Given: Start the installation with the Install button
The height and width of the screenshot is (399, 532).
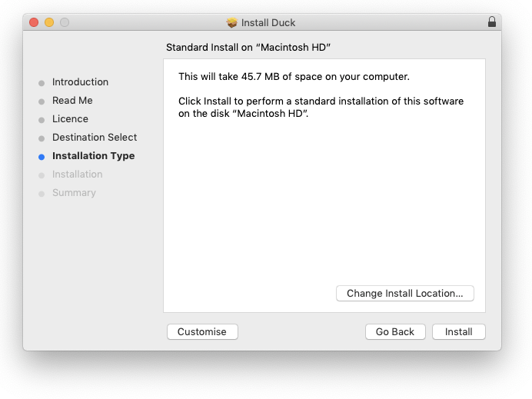Looking at the screenshot, I should (x=459, y=332).
